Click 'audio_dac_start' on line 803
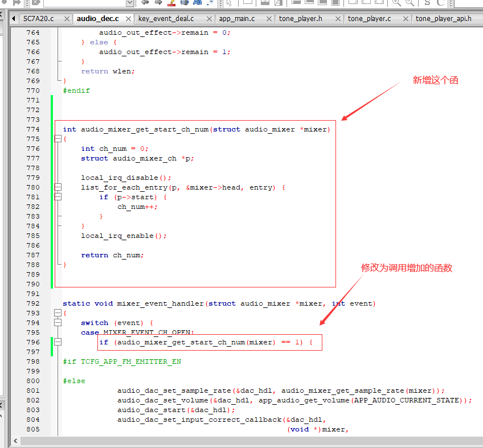Image resolution: width=483 pixels, height=448 pixels. coord(152,410)
